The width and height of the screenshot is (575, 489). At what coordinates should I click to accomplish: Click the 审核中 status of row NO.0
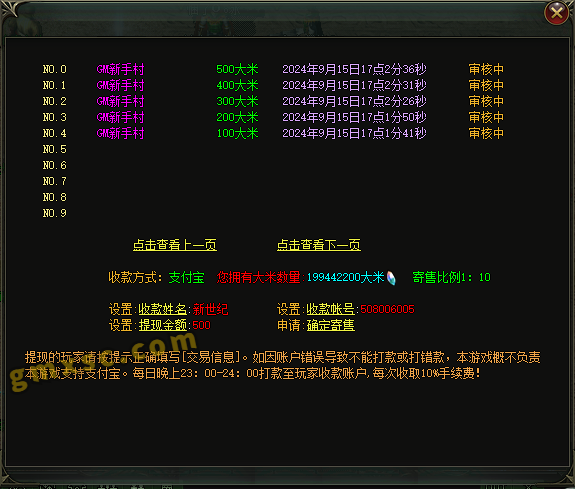tap(486, 69)
